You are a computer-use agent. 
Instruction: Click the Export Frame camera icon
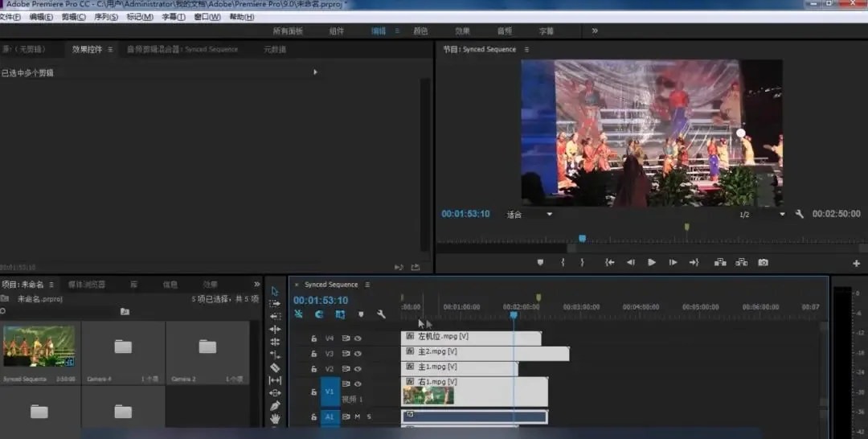coord(763,262)
